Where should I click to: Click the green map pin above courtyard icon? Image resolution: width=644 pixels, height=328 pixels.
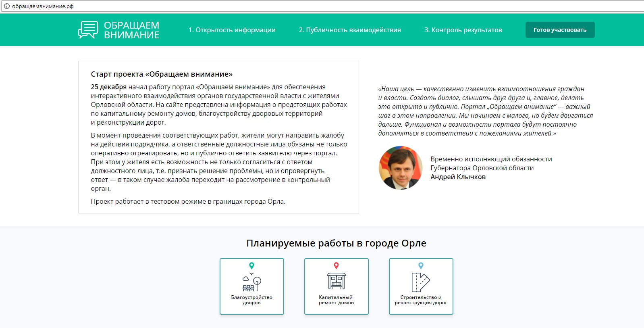tap(251, 265)
